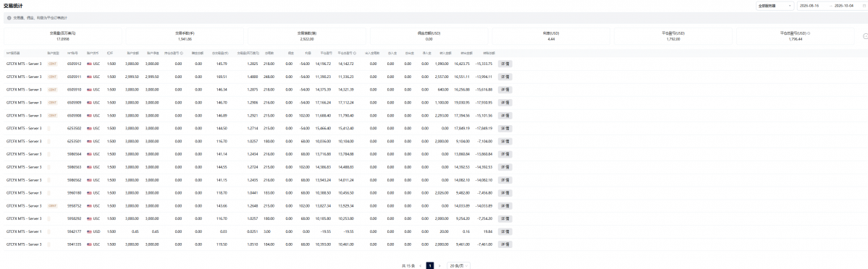The height and width of the screenshot is (269, 868).
Task: Click the US flag icon for account 6505908
Action: 89,115
